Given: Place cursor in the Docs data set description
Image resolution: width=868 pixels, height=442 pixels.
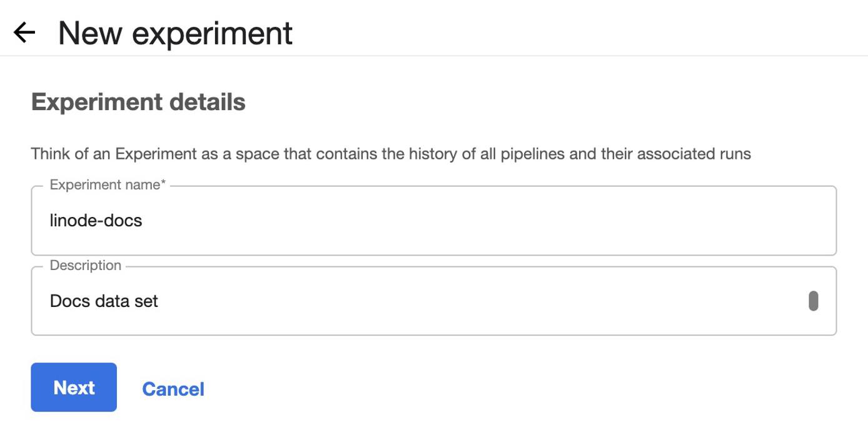Looking at the screenshot, I should pos(104,301).
